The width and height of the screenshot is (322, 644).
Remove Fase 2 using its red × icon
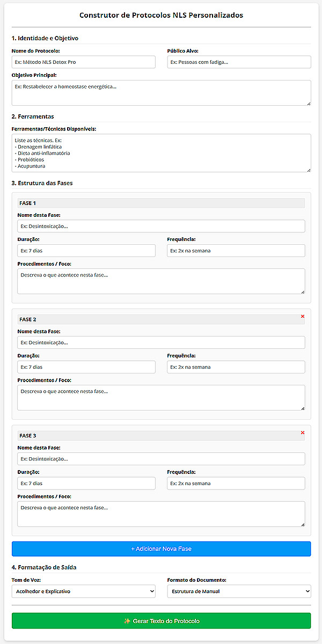pos(303,316)
